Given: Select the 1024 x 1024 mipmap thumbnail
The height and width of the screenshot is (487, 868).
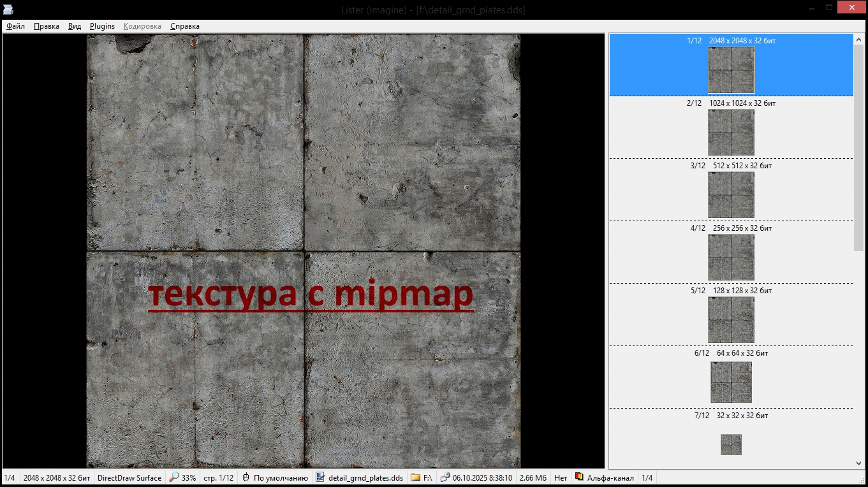Looking at the screenshot, I should coord(731,132).
